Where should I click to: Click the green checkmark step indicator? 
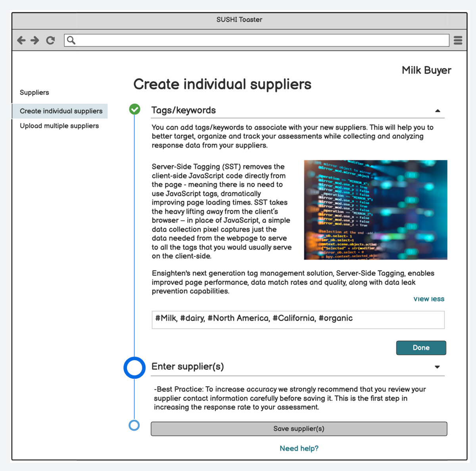[135, 109]
